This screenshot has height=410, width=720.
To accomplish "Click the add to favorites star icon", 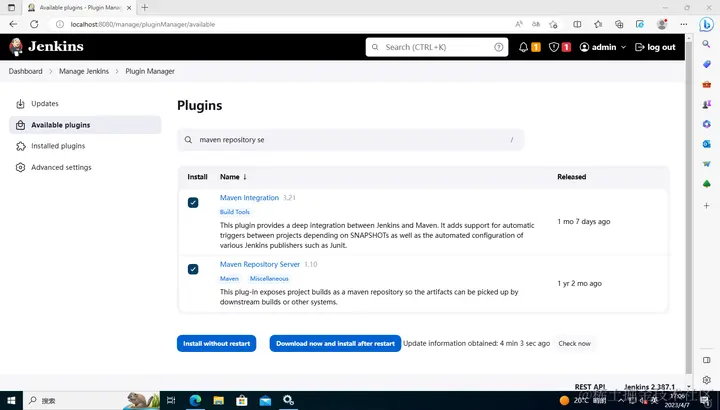I will click(x=553, y=24).
